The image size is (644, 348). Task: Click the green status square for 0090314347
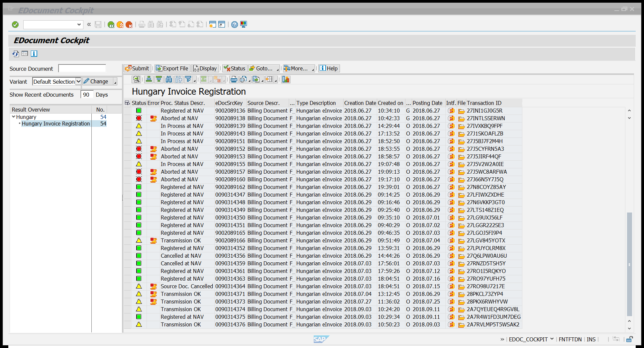point(139,195)
